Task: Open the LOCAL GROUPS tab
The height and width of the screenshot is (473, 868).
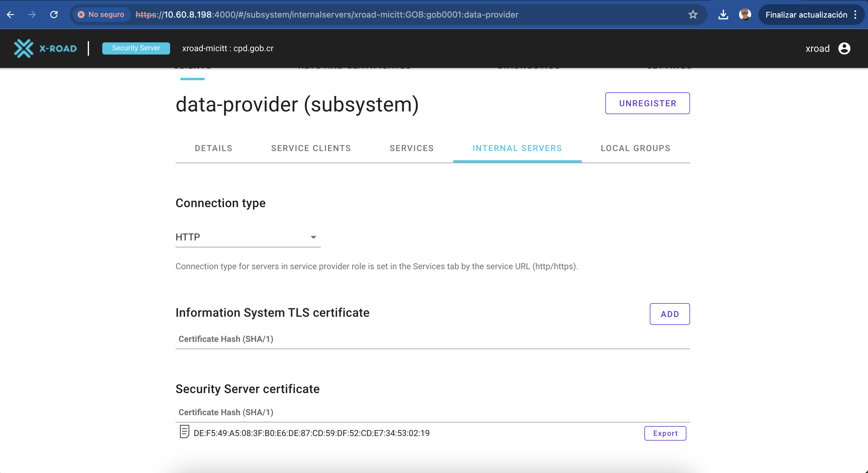Action: click(x=635, y=148)
